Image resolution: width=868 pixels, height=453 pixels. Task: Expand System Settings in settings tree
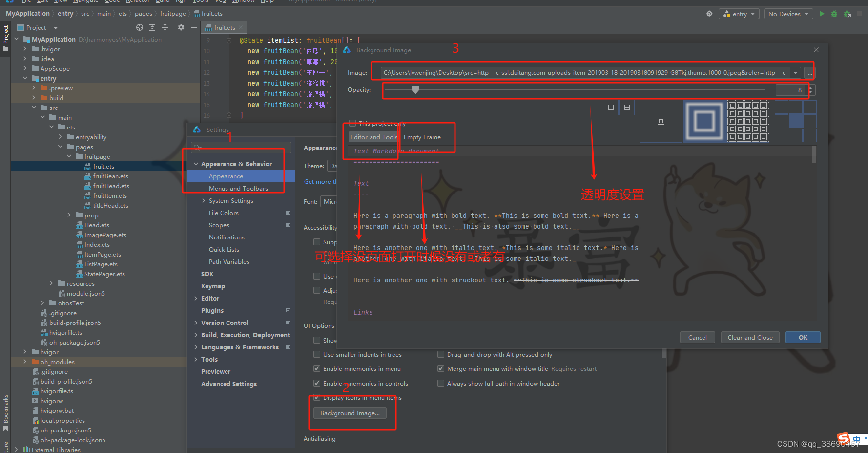tap(204, 200)
